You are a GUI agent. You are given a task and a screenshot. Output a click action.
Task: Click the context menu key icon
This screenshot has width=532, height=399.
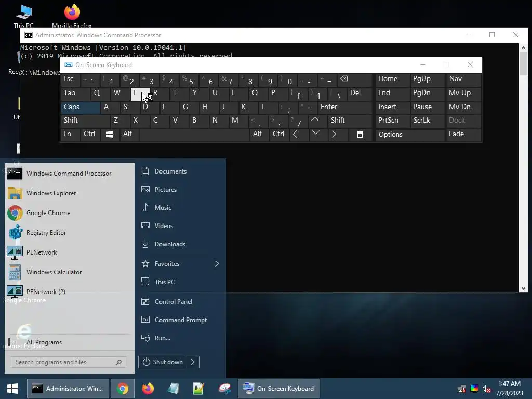click(x=360, y=135)
